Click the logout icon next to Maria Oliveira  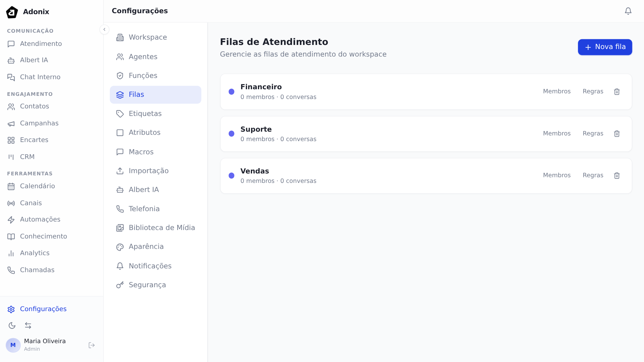[91, 345]
